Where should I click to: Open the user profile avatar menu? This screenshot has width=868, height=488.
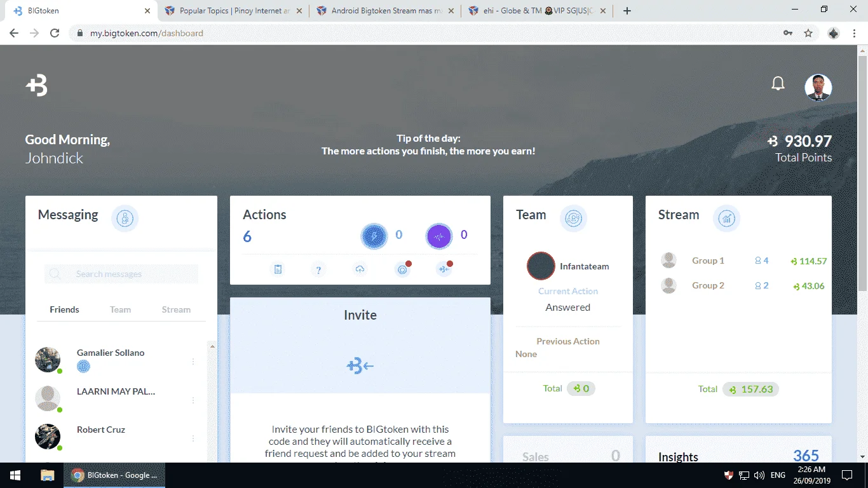818,88
